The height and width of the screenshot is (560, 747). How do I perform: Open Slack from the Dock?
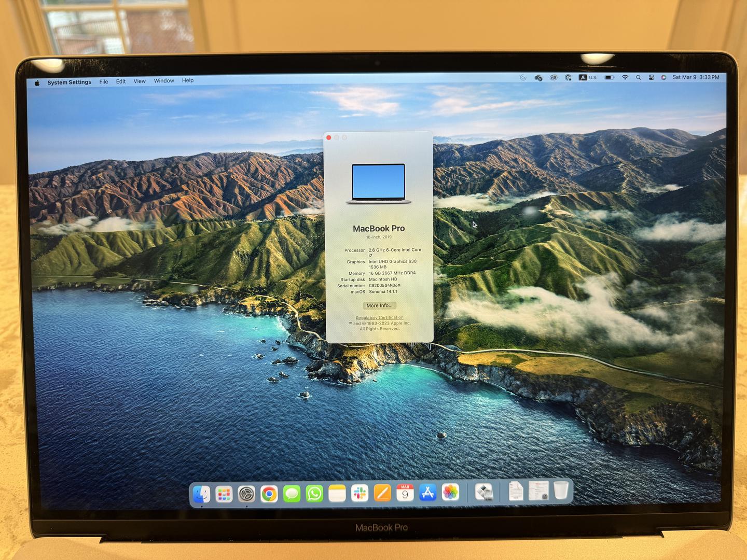[x=359, y=493]
